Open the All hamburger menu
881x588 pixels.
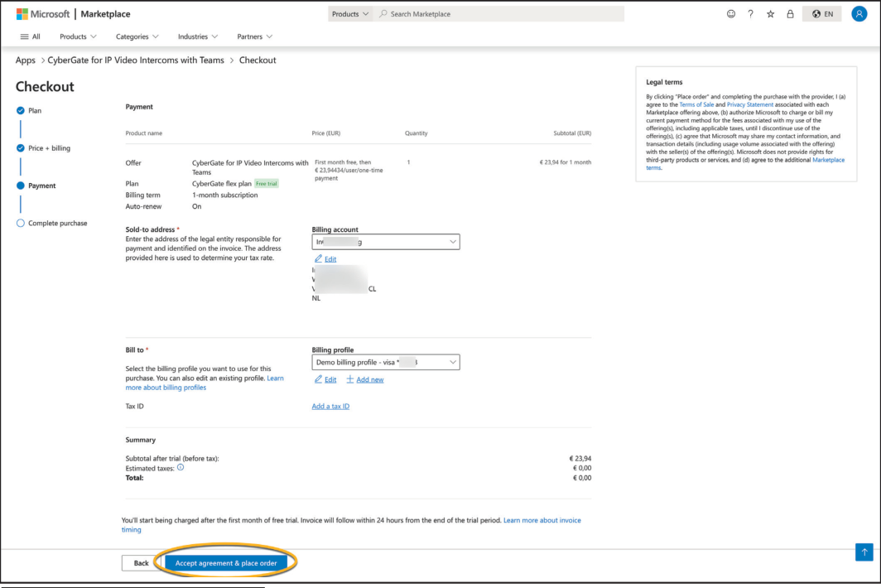pos(29,36)
